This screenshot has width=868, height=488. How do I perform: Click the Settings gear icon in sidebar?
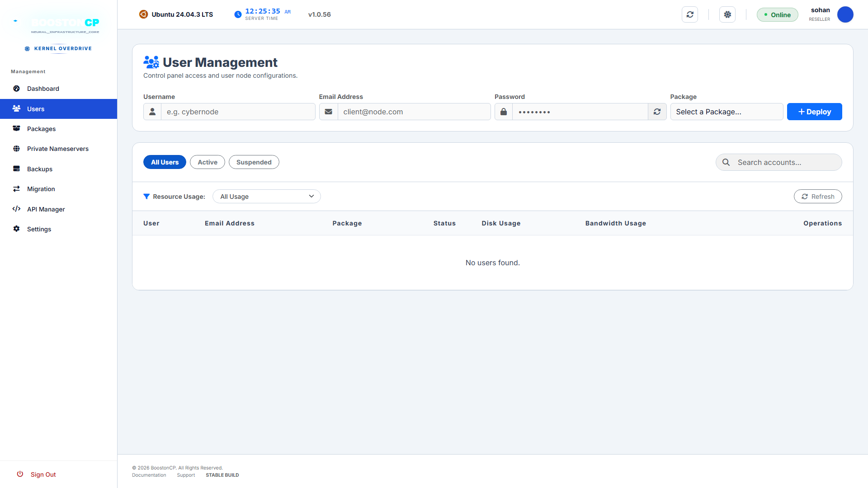click(x=17, y=229)
